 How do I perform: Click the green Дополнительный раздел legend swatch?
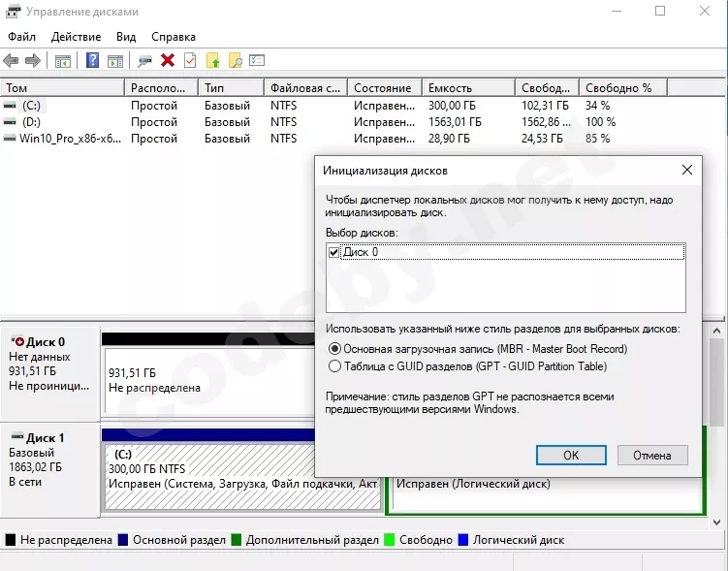point(236,540)
